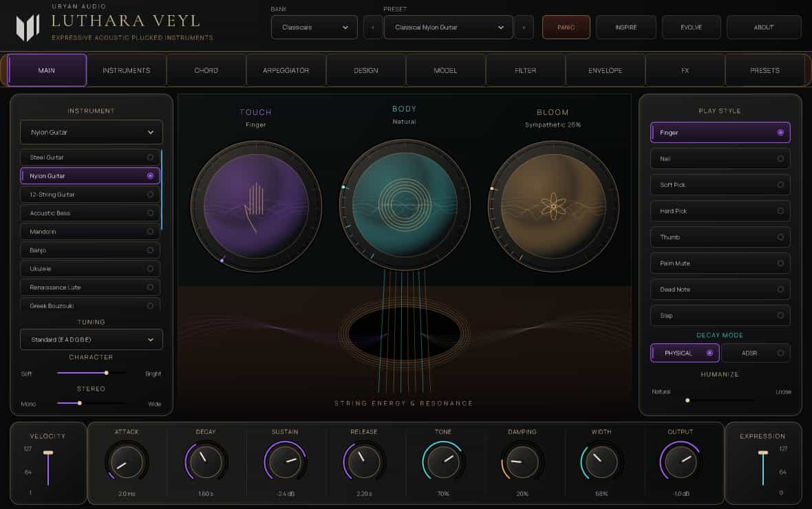Viewport: 812px width, 509px height.
Task: Switch to the Arpeggiator tab
Action: [x=286, y=70]
